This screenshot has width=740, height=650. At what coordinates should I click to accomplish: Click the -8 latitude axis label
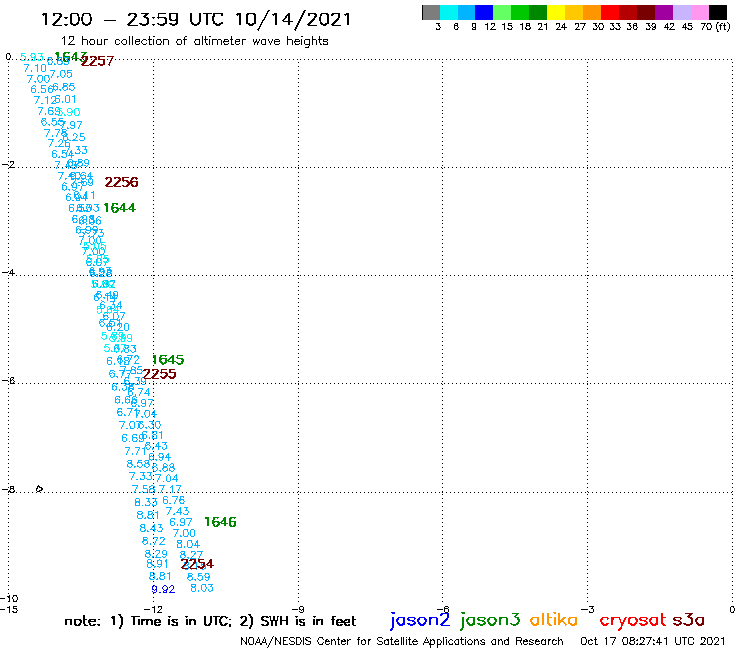(x=8, y=489)
